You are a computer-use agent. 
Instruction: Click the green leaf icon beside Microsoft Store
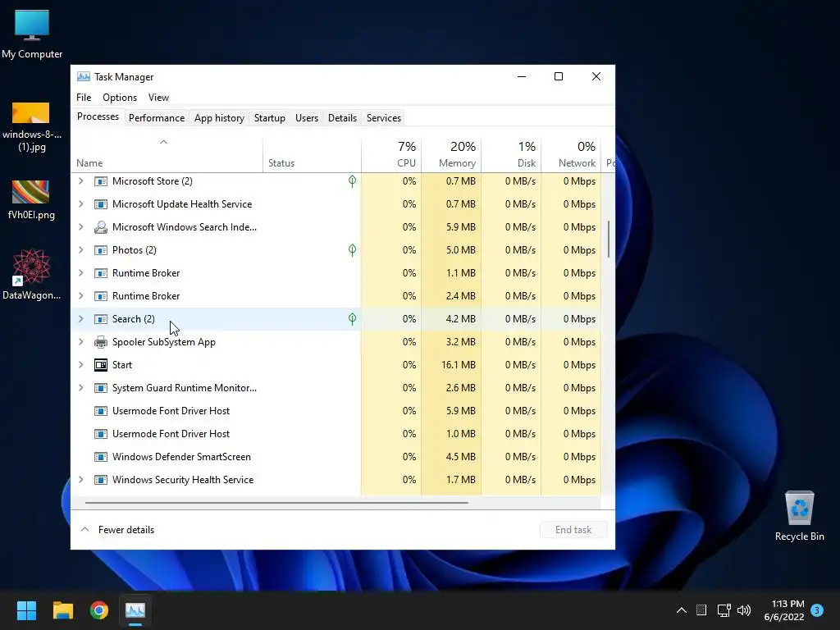click(352, 181)
